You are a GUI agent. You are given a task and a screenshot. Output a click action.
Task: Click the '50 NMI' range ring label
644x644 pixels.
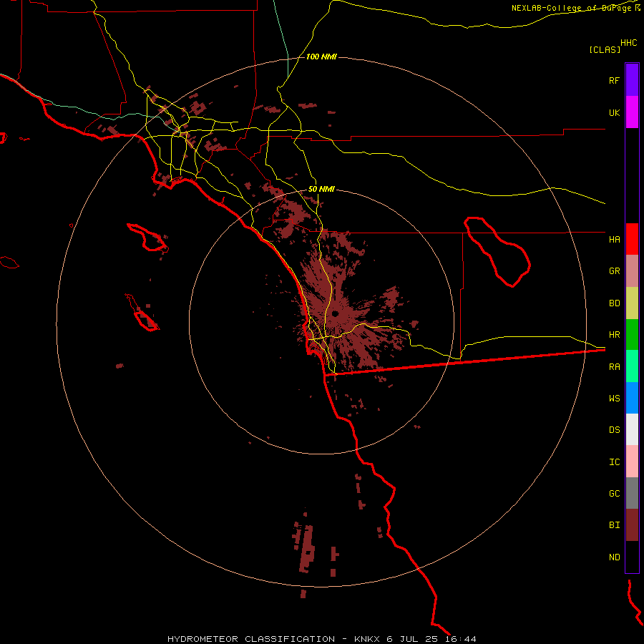click(321, 190)
